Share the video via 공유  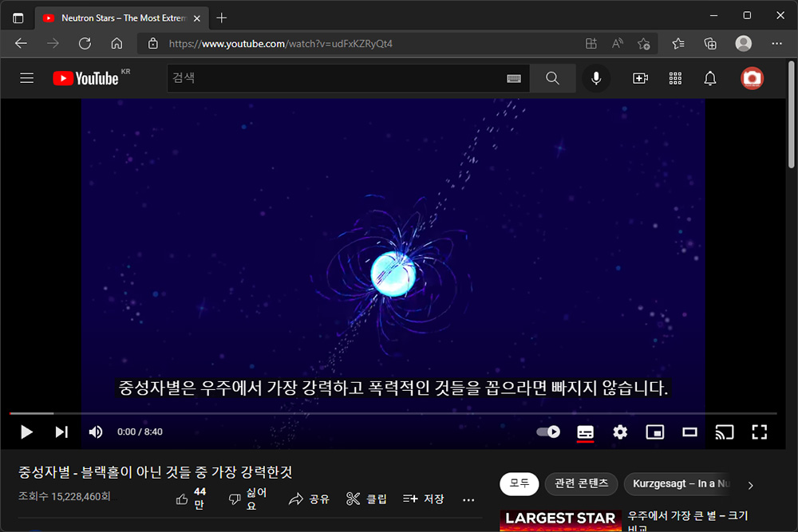tap(309, 499)
